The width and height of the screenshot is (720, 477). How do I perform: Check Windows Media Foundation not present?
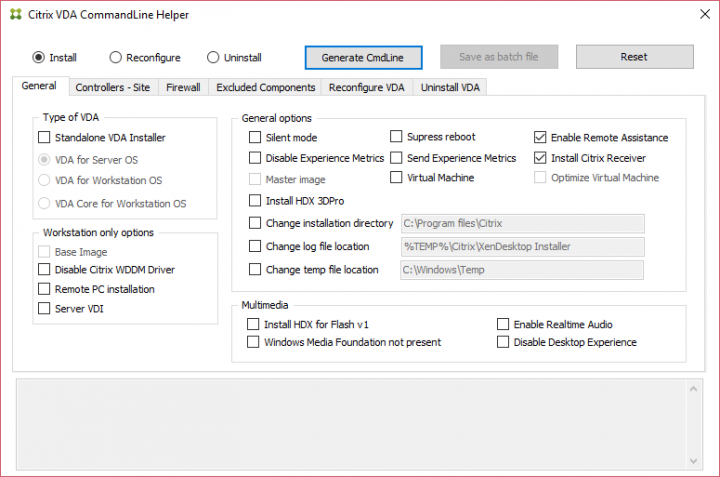pyautogui.click(x=253, y=342)
